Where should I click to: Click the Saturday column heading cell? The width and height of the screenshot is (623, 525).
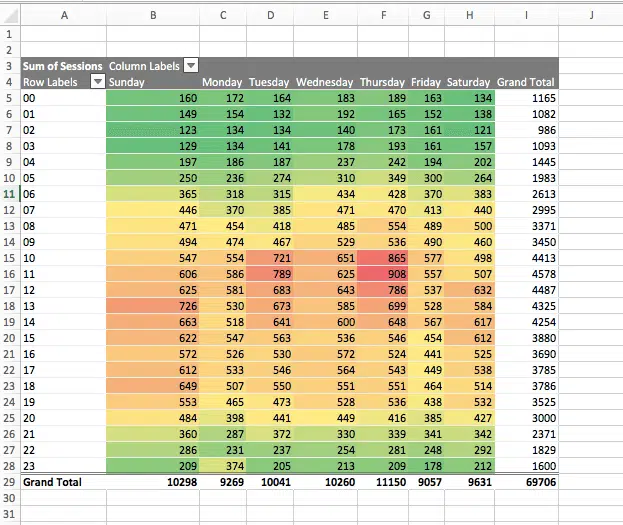[x=468, y=82]
